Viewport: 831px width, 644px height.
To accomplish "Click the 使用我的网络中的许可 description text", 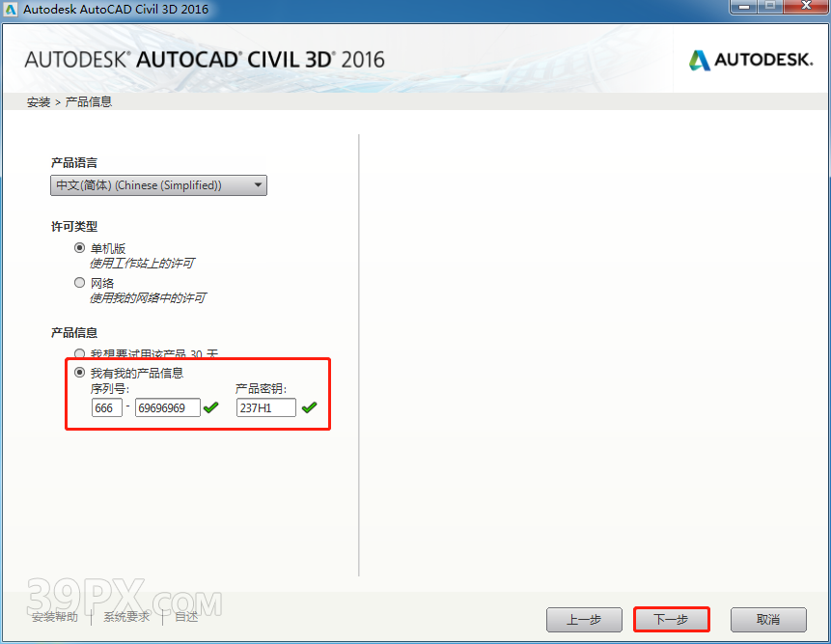I will click(148, 298).
